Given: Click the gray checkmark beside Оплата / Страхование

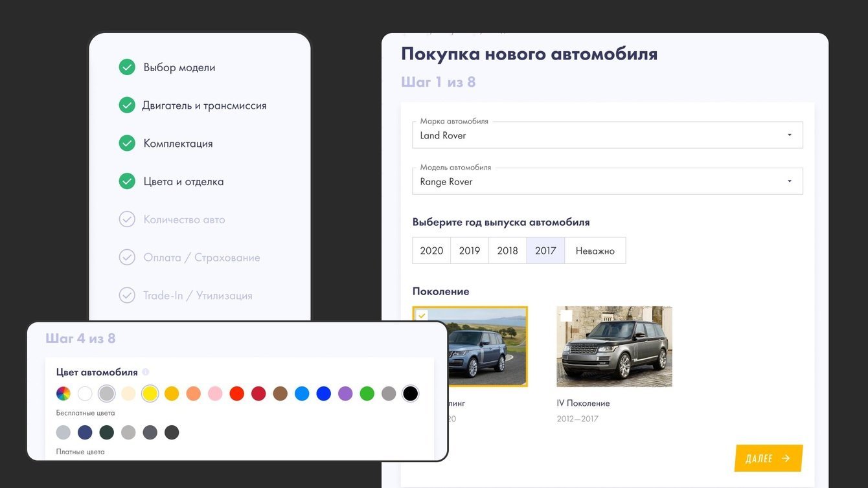Looking at the screenshot, I should [127, 258].
